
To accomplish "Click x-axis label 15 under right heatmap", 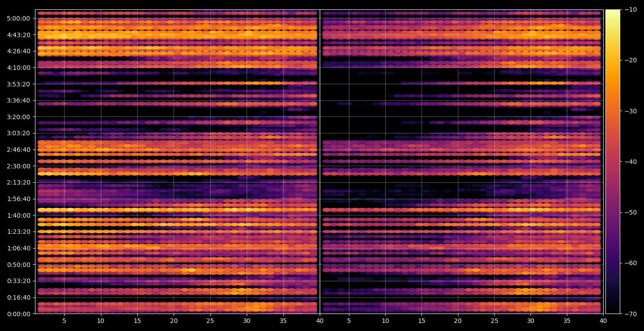I will point(422,321).
